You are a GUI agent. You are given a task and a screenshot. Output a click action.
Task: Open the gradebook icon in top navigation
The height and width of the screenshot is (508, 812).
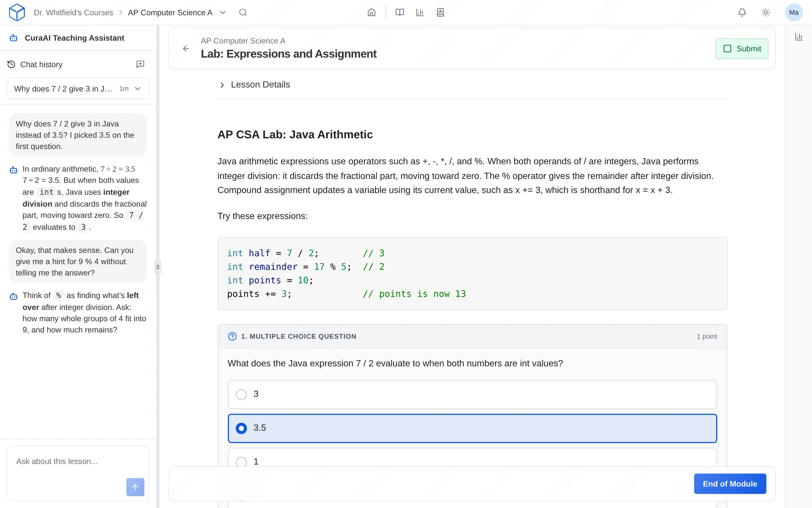click(x=440, y=13)
